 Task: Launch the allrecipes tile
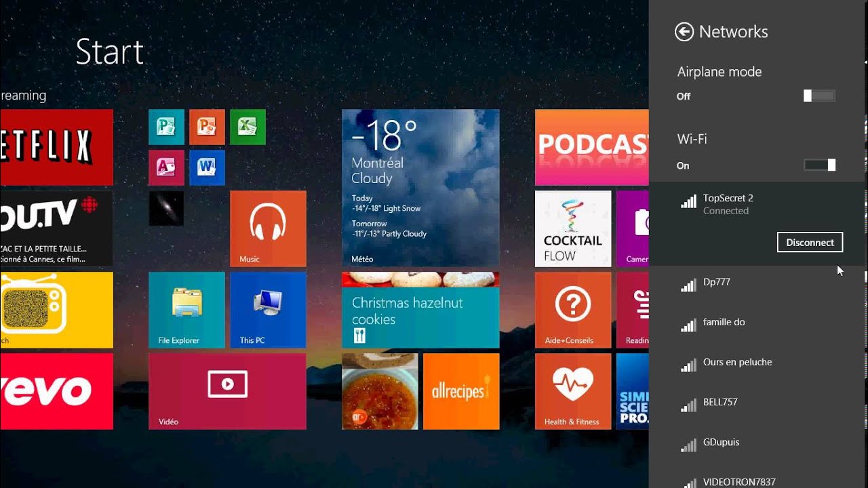[461, 391]
